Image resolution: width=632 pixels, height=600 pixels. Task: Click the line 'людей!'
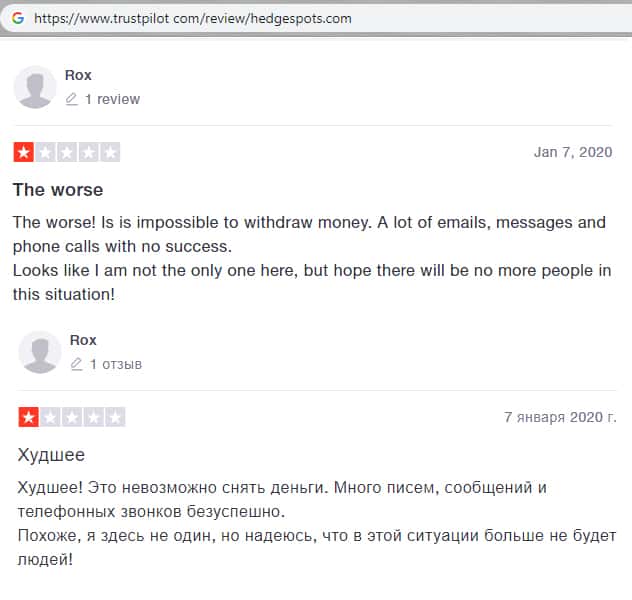[45, 560]
